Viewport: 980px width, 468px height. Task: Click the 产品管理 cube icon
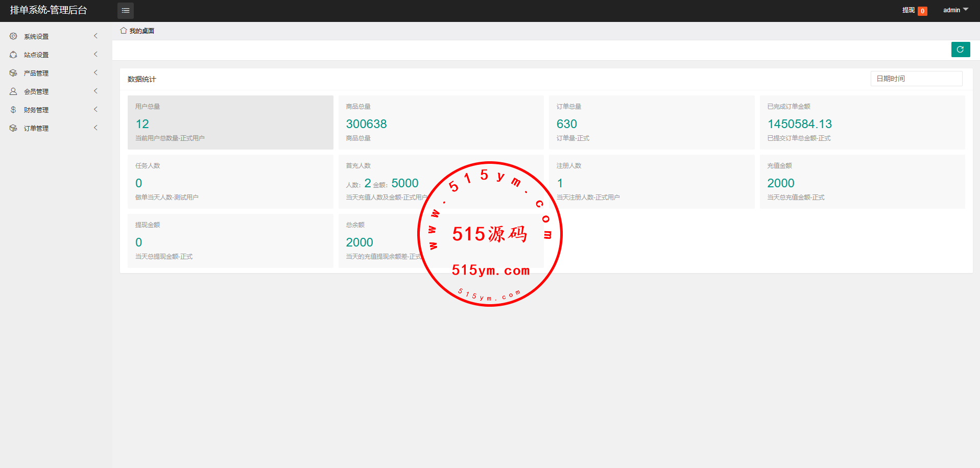[13, 73]
